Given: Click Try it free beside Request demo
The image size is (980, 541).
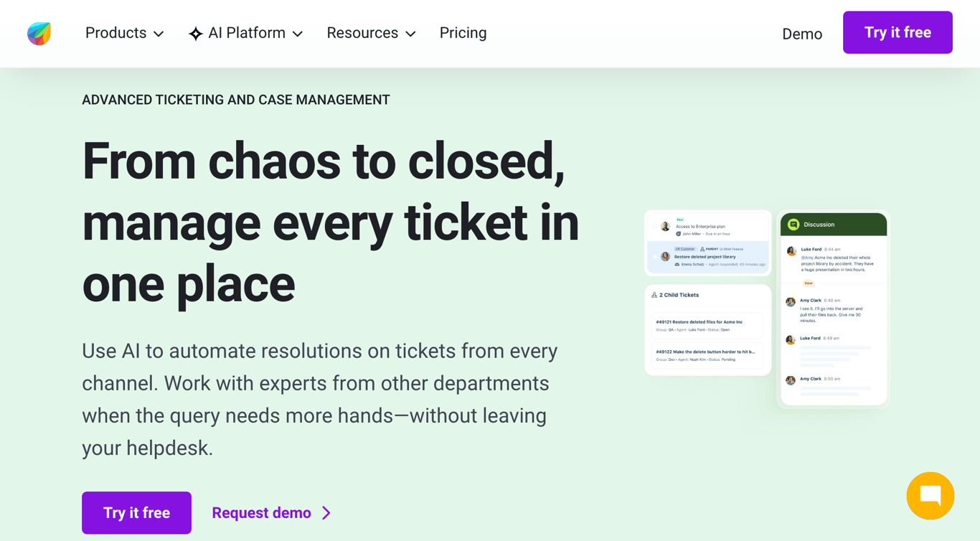Looking at the screenshot, I should [x=136, y=513].
